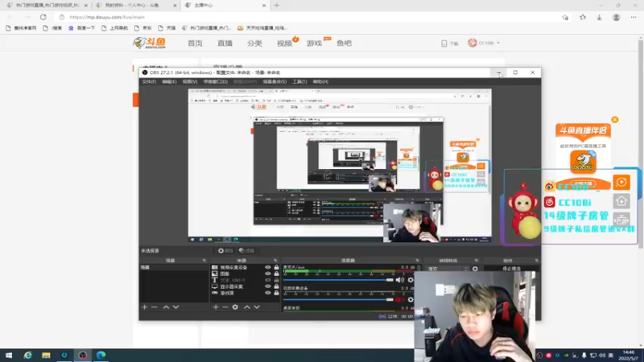Open the Douyu 视频 videos link
This screenshot has width=644, height=362.
tap(284, 43)
